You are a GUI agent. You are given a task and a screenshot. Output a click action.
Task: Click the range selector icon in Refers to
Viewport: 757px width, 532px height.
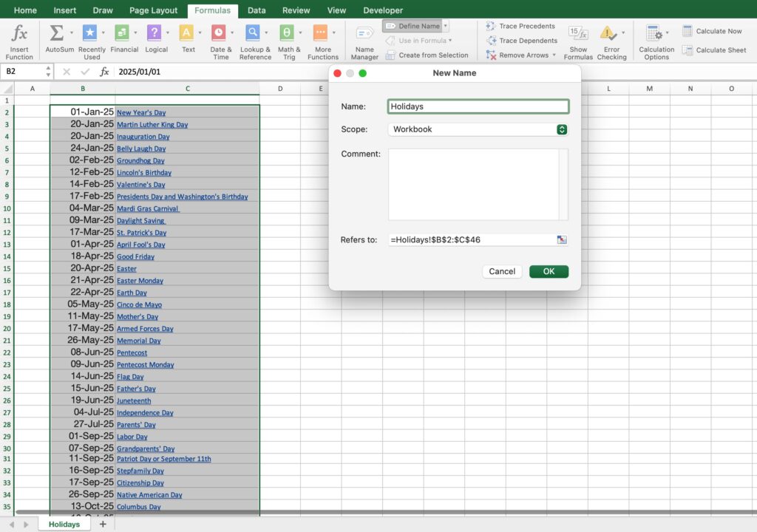[x=562, y=240]
